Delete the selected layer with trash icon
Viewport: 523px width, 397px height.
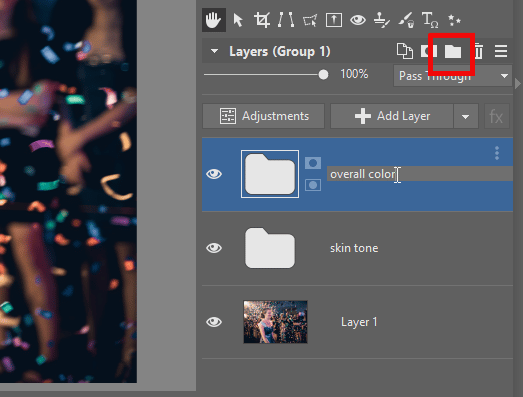478,51
